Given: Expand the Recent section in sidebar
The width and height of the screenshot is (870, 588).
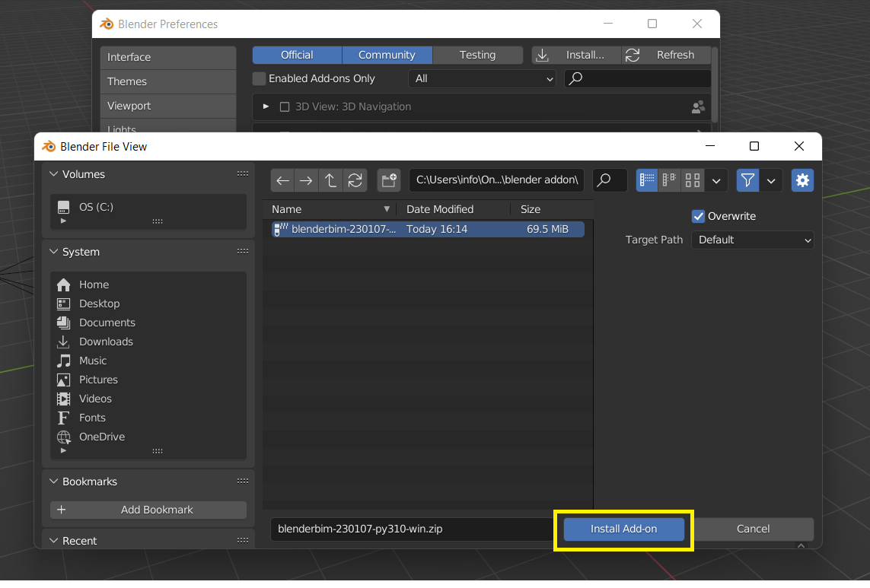Looking at the screenshot, I should point(53,540).
